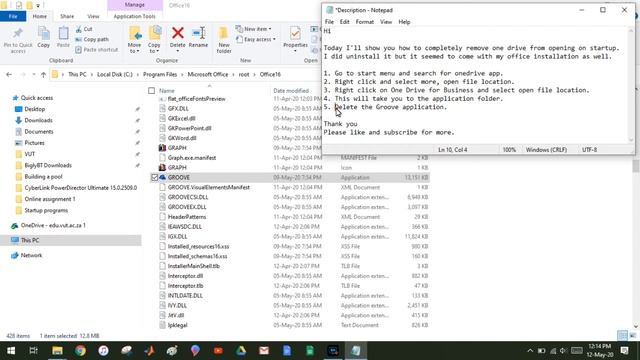
Task: Click the Properties icon
Action: [x=295, y=33]
